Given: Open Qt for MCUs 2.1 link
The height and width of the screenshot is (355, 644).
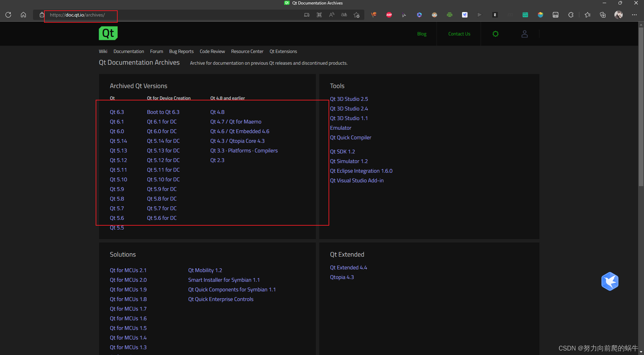Looking at the screenshot, I should (128, 270).
